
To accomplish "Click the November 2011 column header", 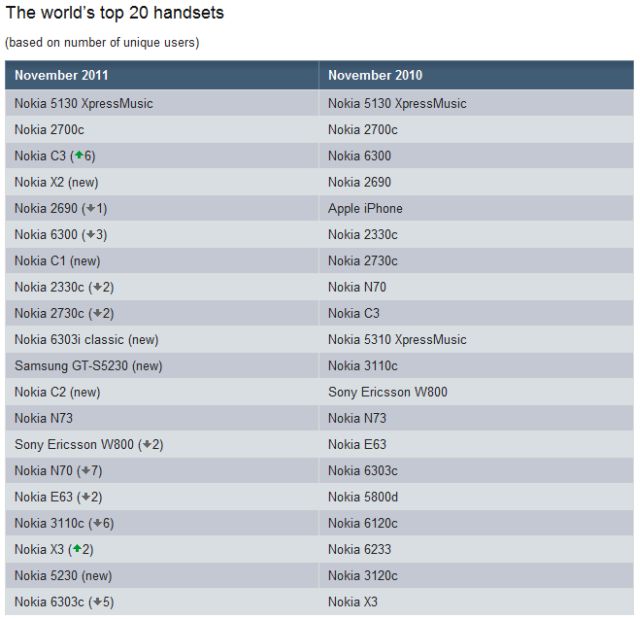I will (162, 75).
